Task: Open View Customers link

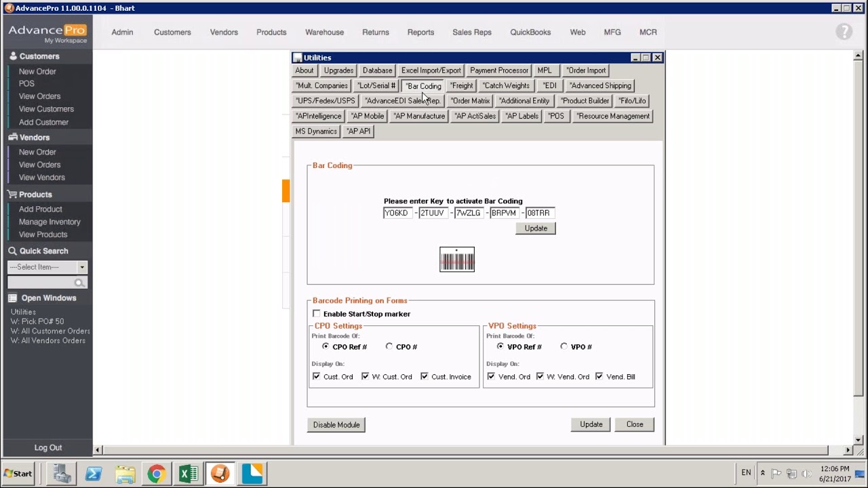Action: pos(46,108)
